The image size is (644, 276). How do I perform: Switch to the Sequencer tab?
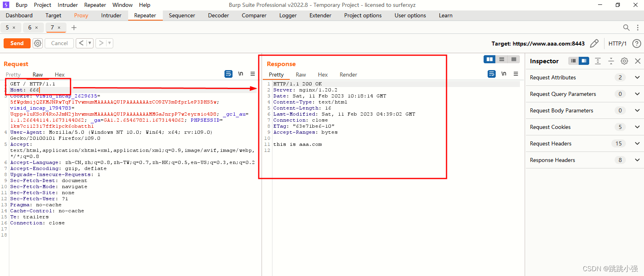[x=182, y=15]
